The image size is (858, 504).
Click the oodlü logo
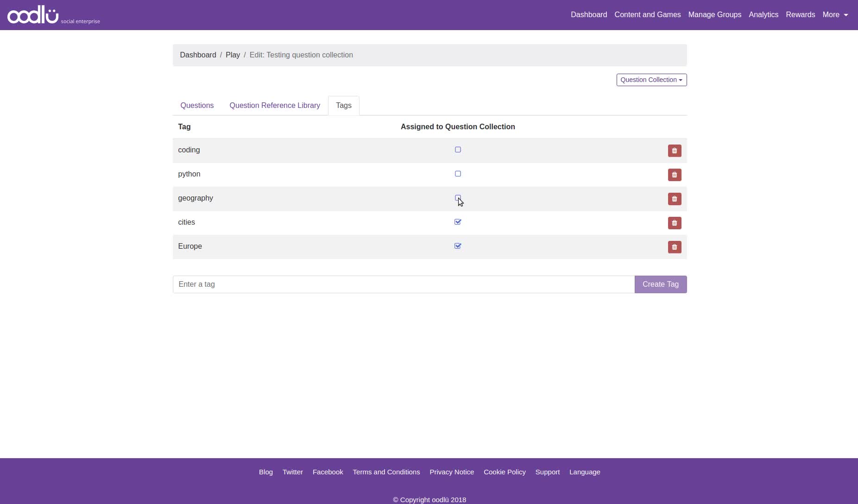[32, 14]
